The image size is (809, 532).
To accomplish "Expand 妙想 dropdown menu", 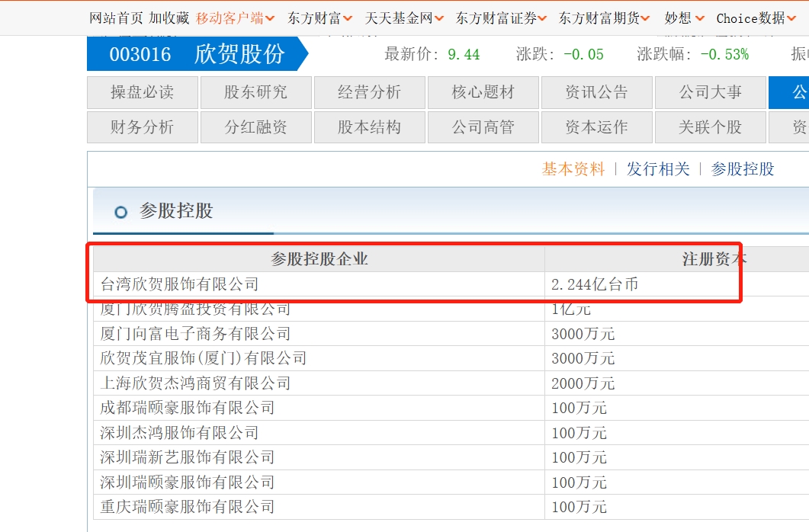I will click(x=684, y=18).
